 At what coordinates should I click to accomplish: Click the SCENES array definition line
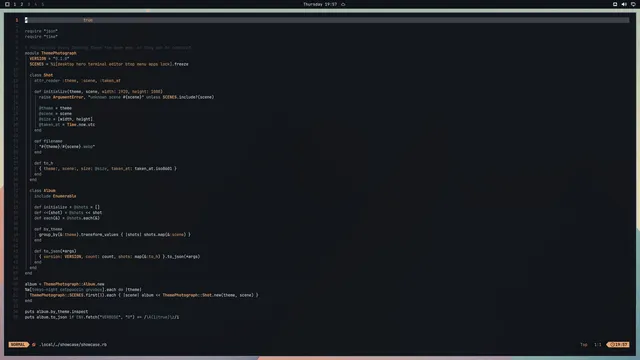click(x=109, y=64)
